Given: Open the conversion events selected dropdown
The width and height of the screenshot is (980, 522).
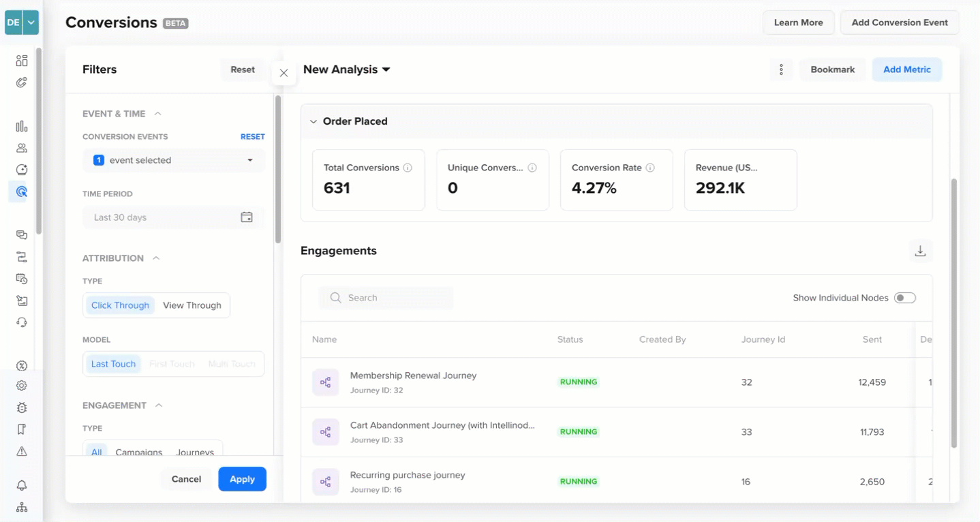Looking at the screenshot, I should (x=174, y=160).
